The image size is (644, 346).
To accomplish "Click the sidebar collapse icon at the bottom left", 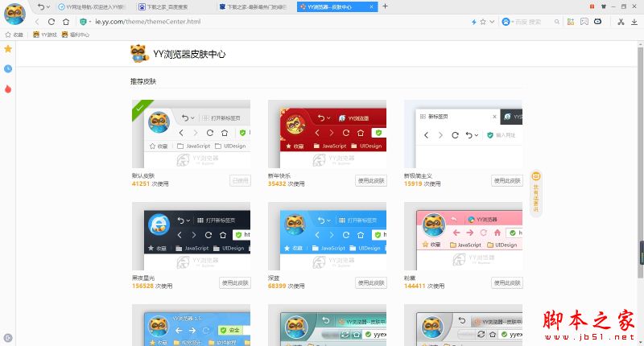I will click(x=8, y=338).
